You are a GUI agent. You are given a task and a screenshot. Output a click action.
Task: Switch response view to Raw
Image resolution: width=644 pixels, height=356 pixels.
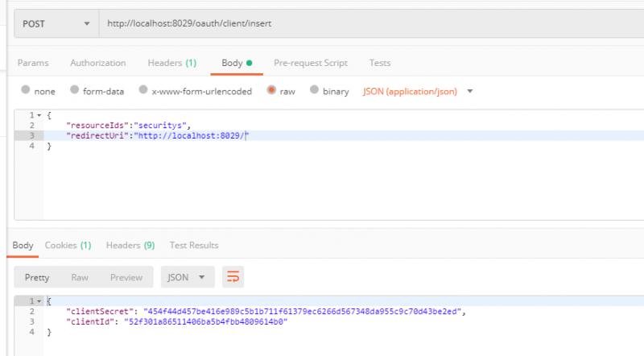point(80,278)
